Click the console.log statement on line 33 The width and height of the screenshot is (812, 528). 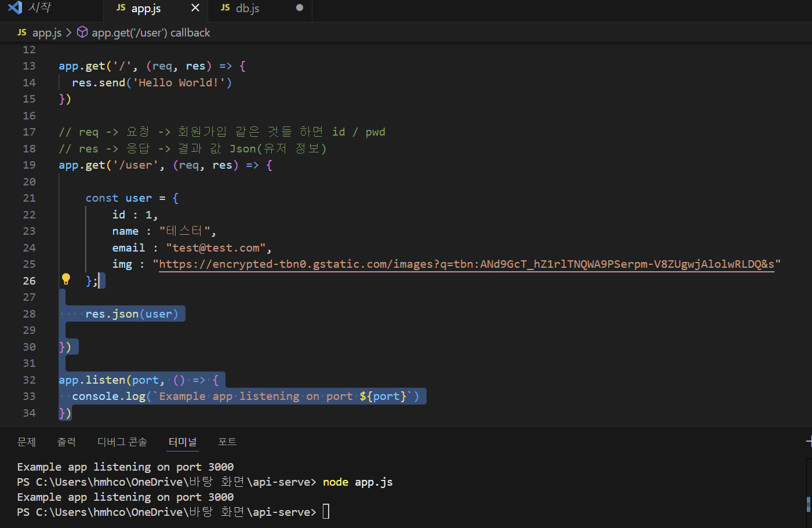pyautogui.click(x=246, y=396)
